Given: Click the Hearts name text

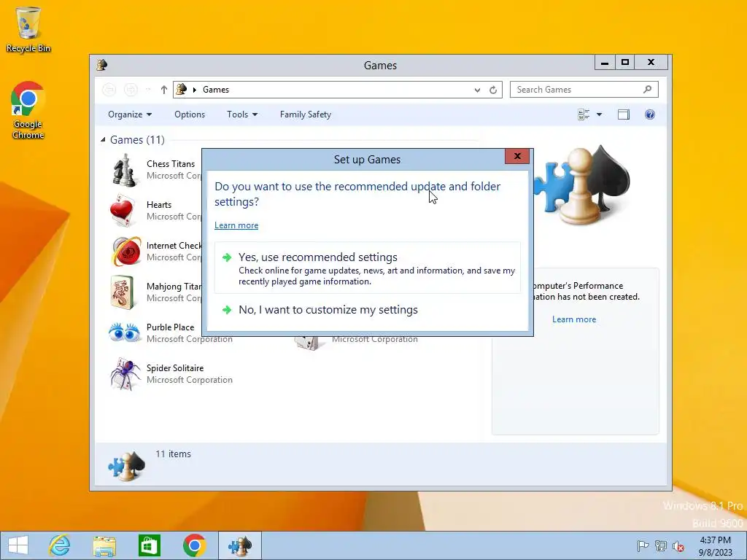Looking at the screenshot, I should pos(158,205).
